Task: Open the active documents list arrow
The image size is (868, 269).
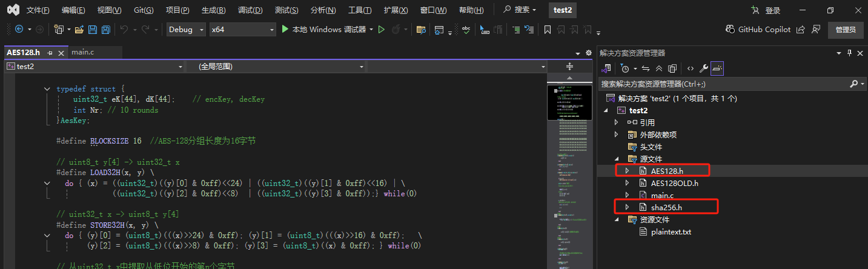Action: coord(578,53)
